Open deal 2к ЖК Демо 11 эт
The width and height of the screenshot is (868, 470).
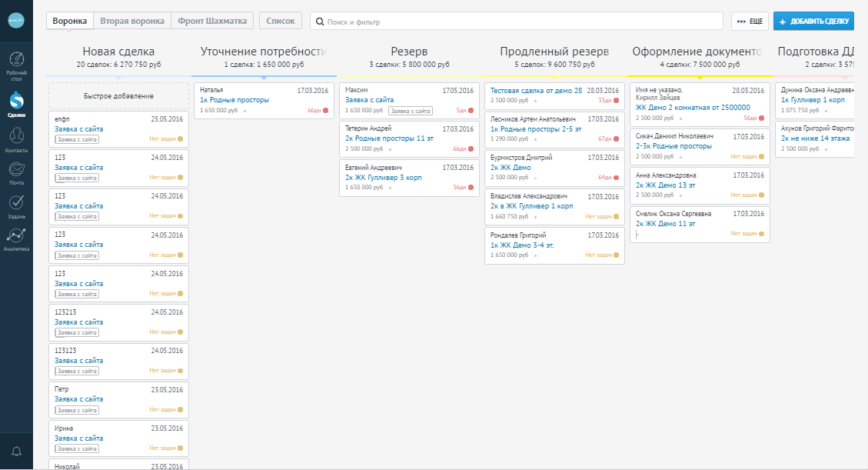point(665,224)
